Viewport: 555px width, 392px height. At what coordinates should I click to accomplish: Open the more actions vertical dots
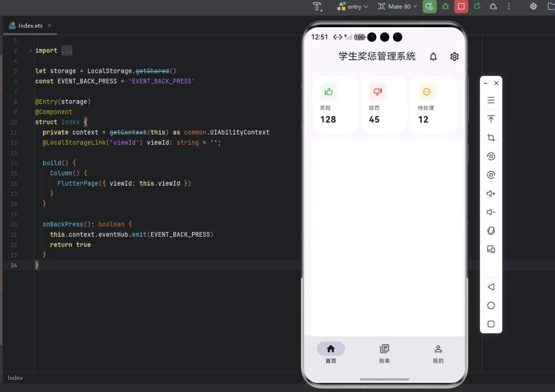509,7
